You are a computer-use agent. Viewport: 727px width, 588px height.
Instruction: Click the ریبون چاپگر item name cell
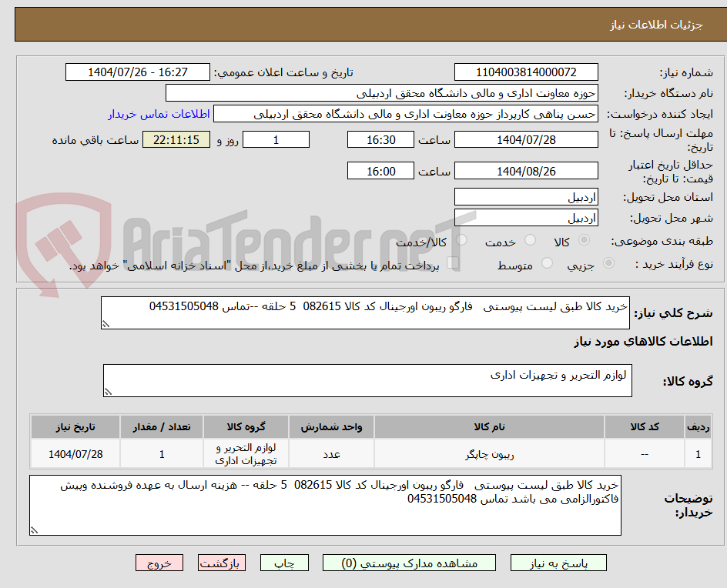click(x=489, y=454)
